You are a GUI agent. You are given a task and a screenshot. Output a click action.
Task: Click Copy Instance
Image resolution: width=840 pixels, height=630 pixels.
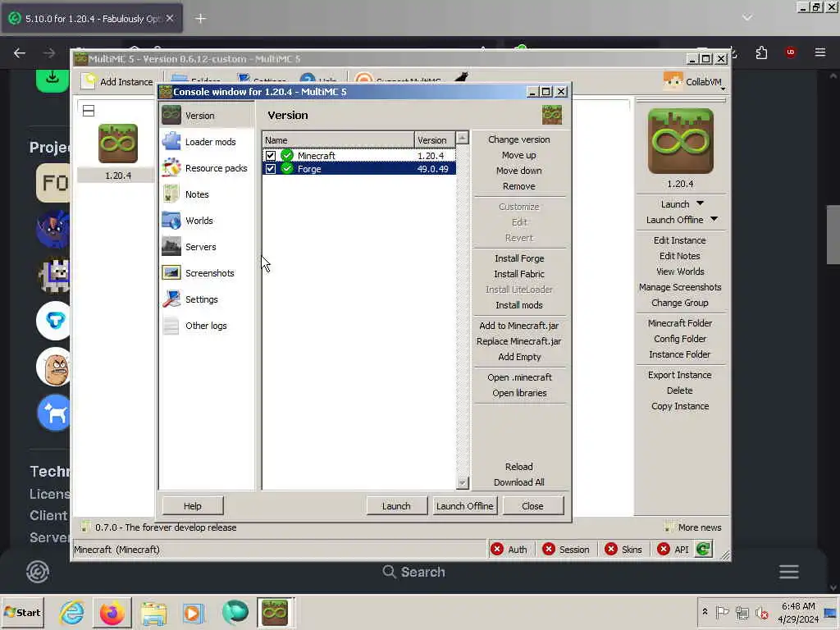click(679, 406)
